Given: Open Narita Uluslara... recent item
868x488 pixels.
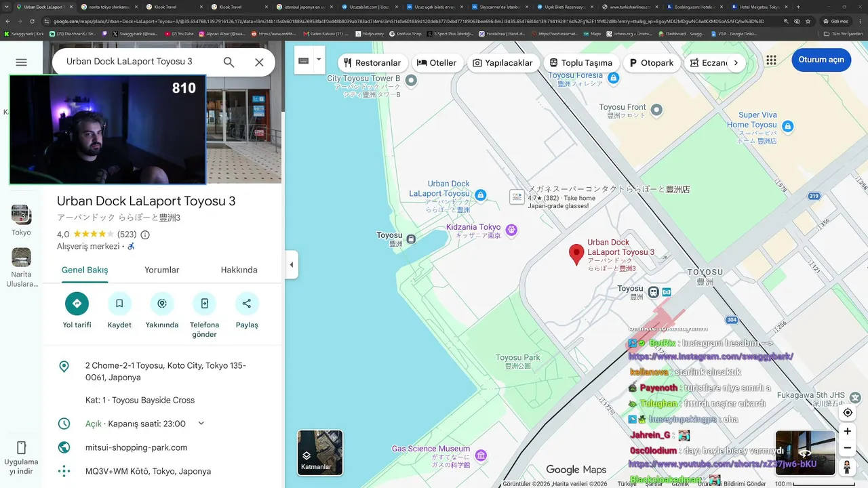Looking at the screenshot, I should 22,268.
